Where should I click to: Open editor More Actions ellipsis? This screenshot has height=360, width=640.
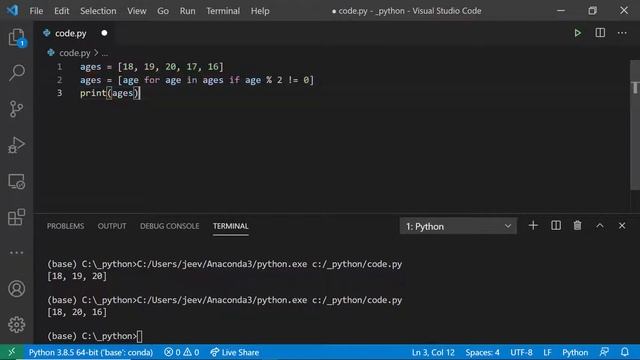[622, 33]
